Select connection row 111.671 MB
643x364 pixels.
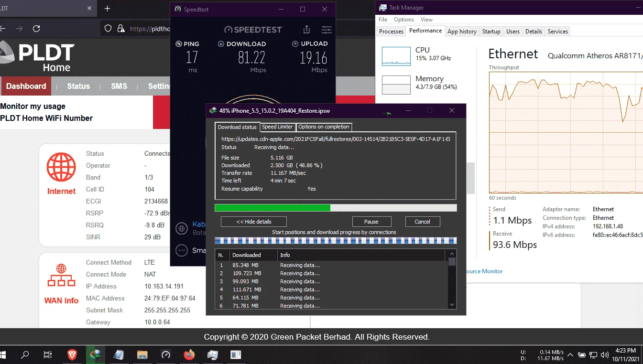point(331,289)
